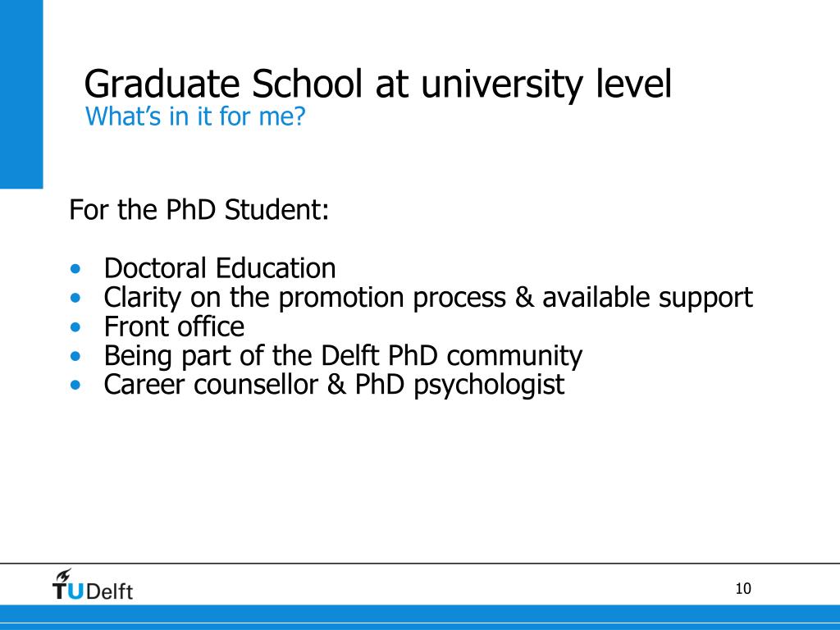The image size is (840, 630).
Task: Click the blue bullet beside Front office
Action: click(76, 326)
